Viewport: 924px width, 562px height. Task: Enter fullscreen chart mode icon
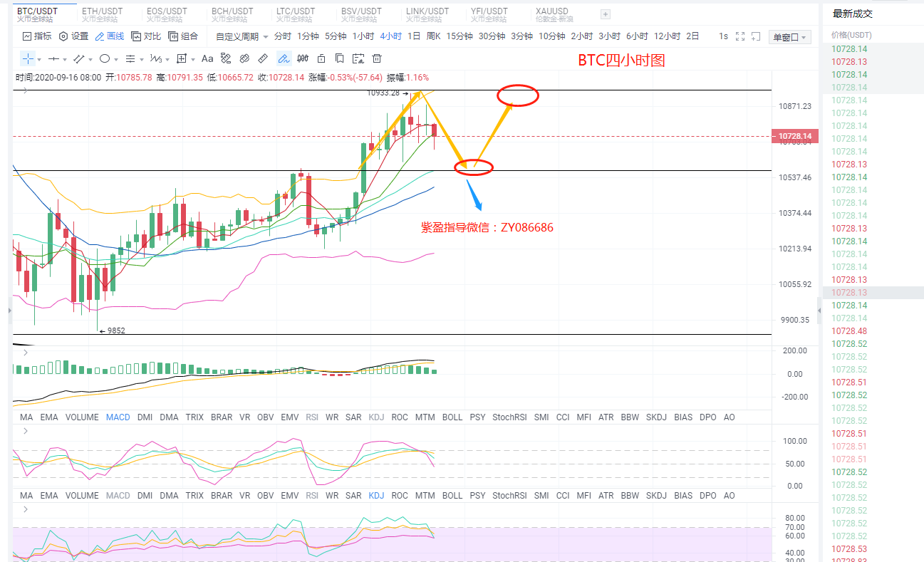740,36
